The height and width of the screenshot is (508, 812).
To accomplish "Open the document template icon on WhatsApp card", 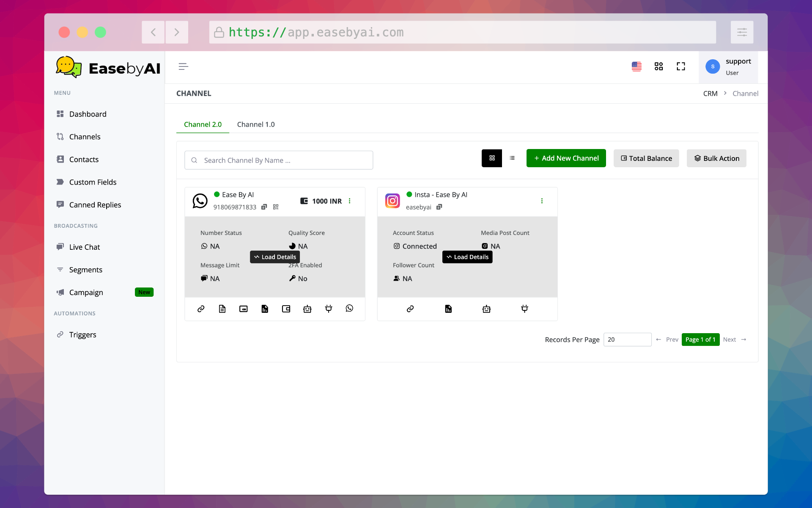I will pyautogui.click(x=222, y=309).
